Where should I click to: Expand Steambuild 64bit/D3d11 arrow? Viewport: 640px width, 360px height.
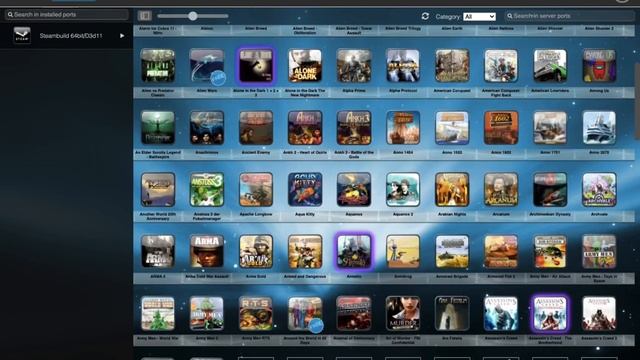(122, 36)
